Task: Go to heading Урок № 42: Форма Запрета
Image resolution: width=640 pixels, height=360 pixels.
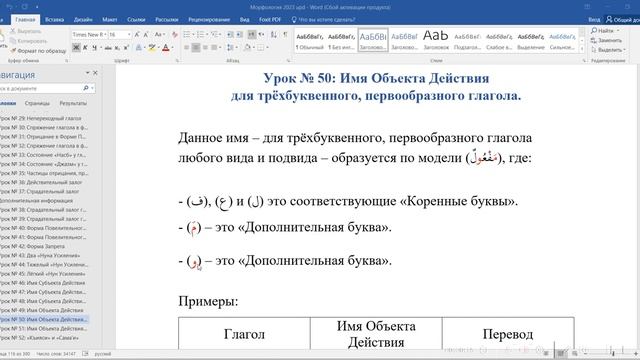Action: [x=33, y=246]
